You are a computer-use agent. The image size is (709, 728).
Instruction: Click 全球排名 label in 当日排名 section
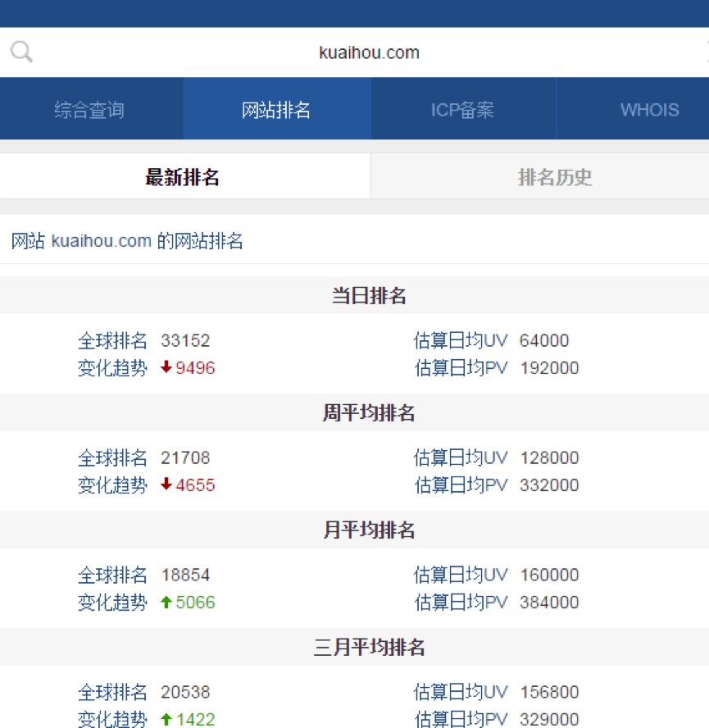[112, 340]
